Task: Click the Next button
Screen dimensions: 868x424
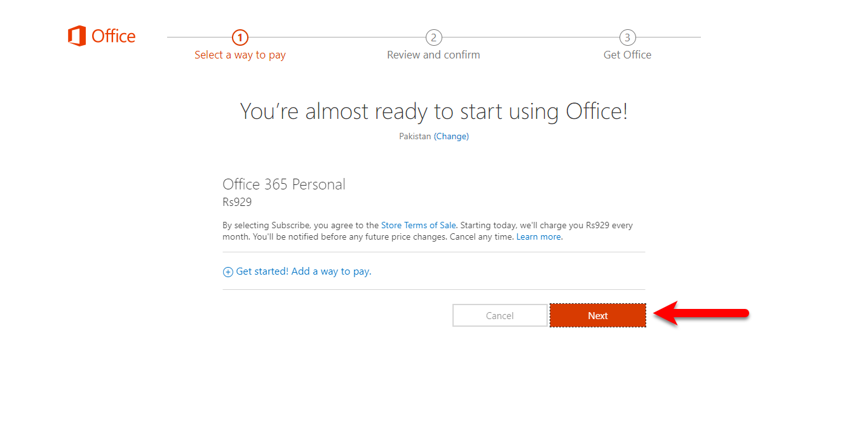Action: 598,315
